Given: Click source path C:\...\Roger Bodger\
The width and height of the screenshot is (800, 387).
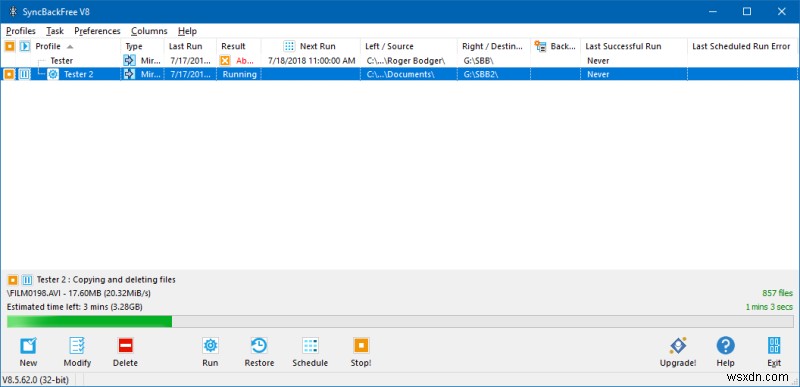Looking at the screenshot, I should (x=406, y=61).
